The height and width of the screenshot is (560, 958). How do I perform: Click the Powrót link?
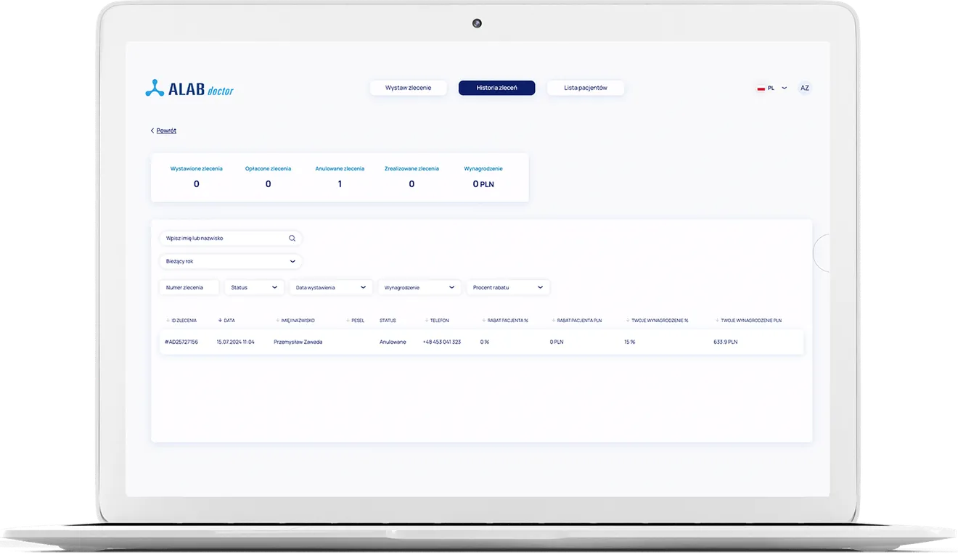pos(165,131)
